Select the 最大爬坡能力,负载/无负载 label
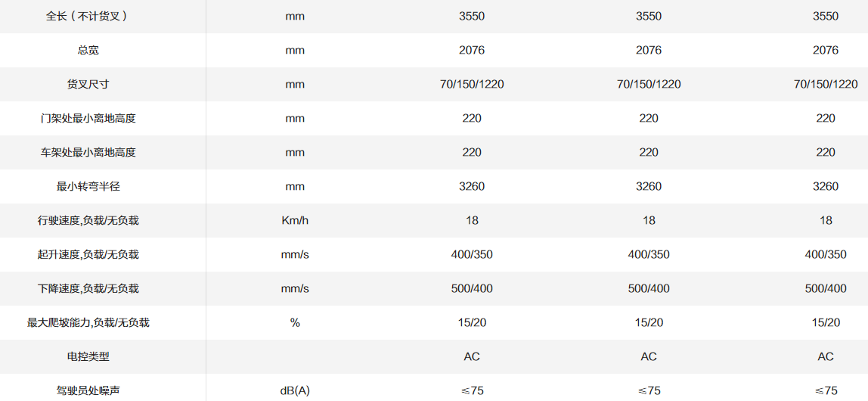 (x=88, y=322)
